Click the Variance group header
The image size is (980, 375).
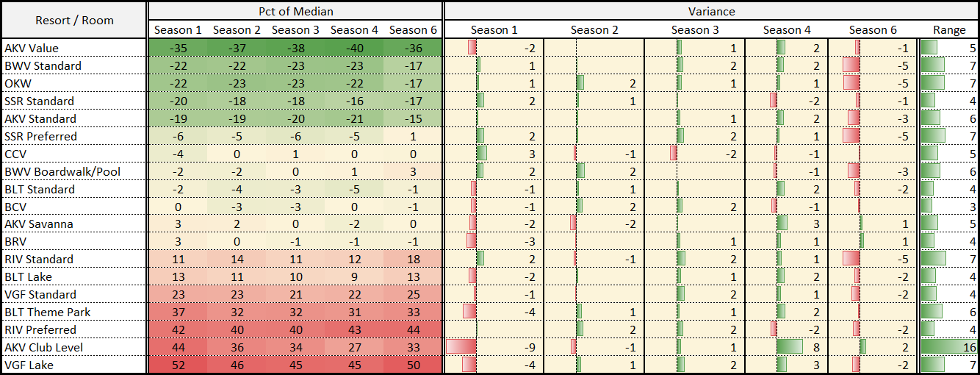[x=711, y=11]
